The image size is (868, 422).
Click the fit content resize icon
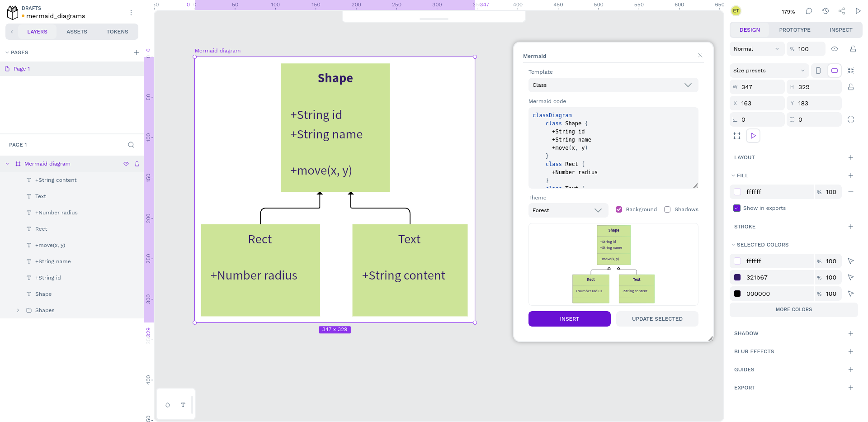[x=851, y=71]
